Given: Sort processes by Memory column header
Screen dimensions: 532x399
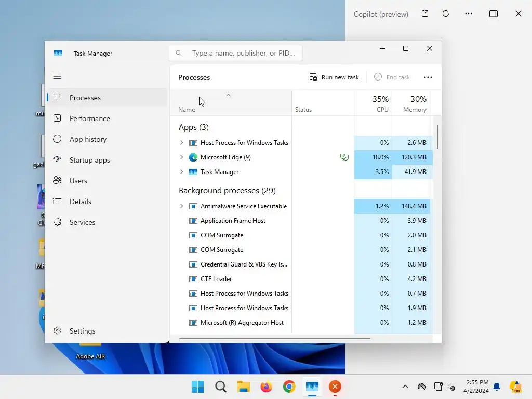Looking at the screenshot, I should [x=411, y=103].
